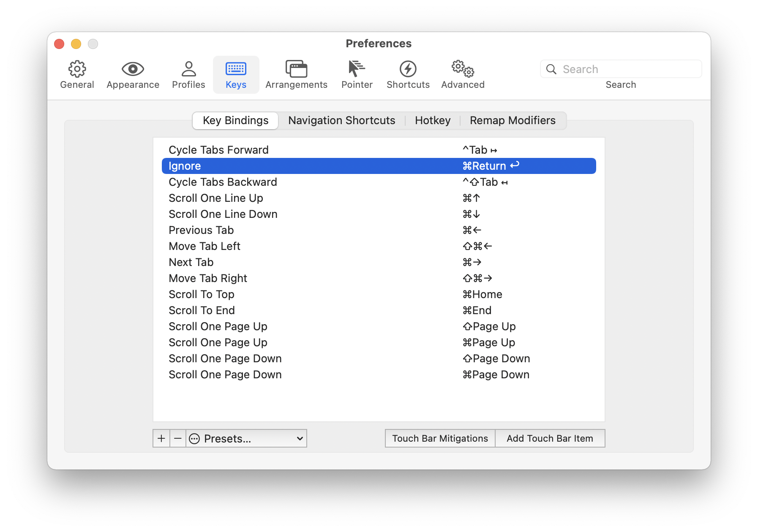Show the Remap Modifiers tab
The image size is (758, 532).
pyautogui.click(x=512, y=121)
